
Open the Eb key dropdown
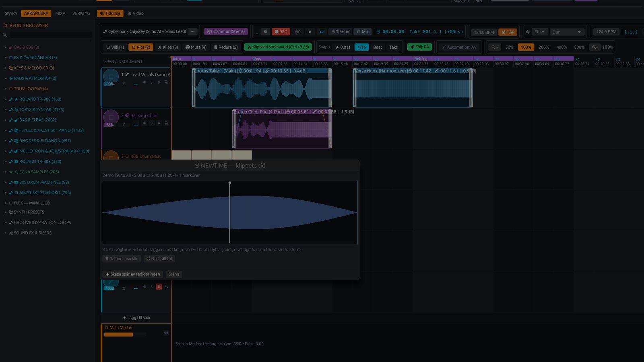point(539,32)
